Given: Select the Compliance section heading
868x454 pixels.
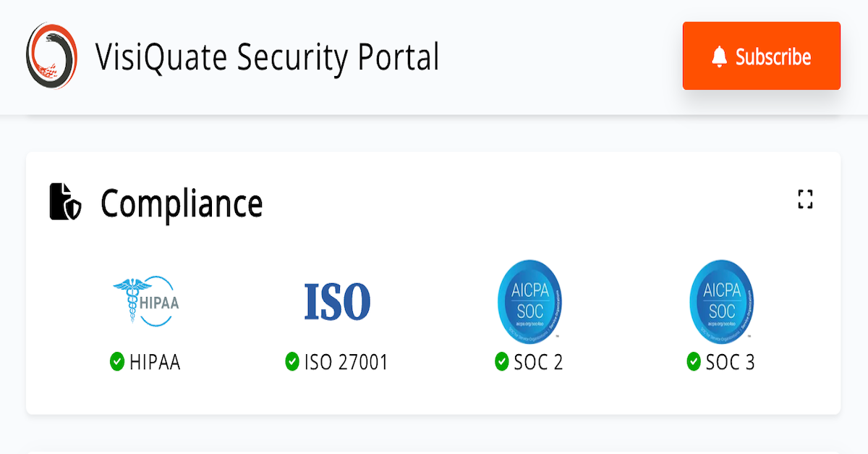Looking at the screenshot, I should pyautogui.click(x=182, y=203).
